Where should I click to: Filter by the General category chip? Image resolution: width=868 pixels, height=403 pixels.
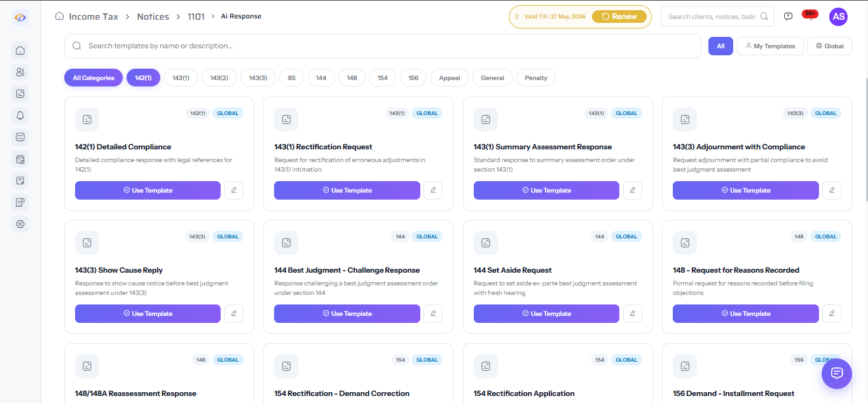click(493, 78)
